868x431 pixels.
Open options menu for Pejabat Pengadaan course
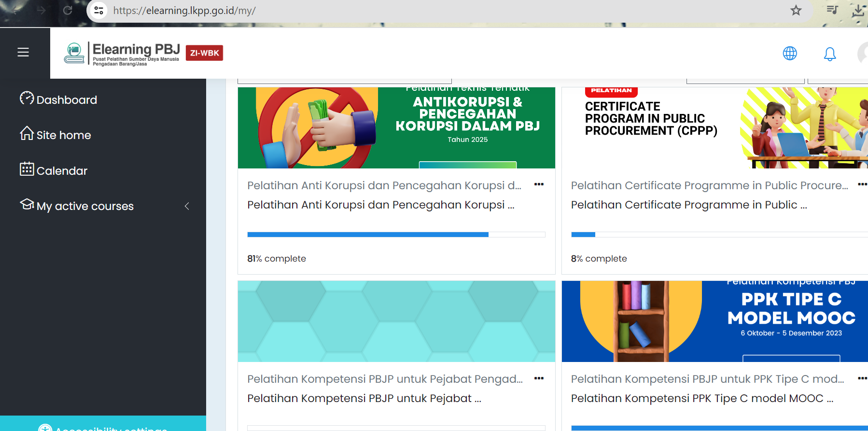tap(539, 378)
